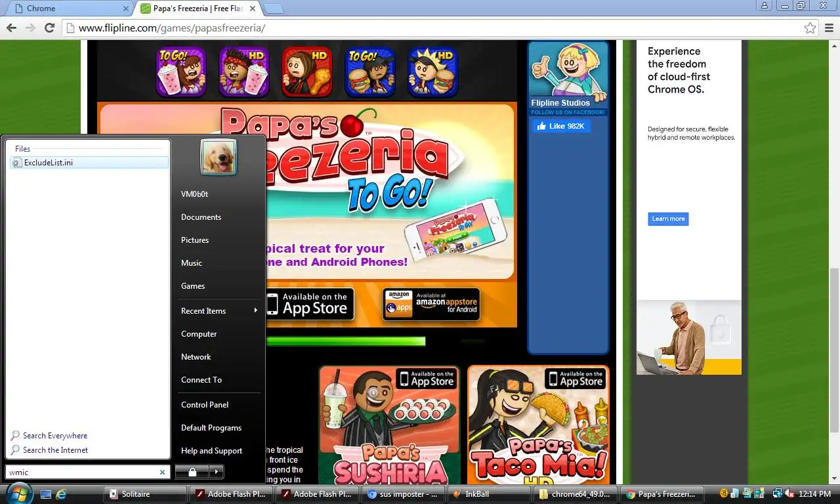This screenshot has height=504, width=840.
Task: Open the purple Freezeria To Go game icon
Action: pos(181,72)
